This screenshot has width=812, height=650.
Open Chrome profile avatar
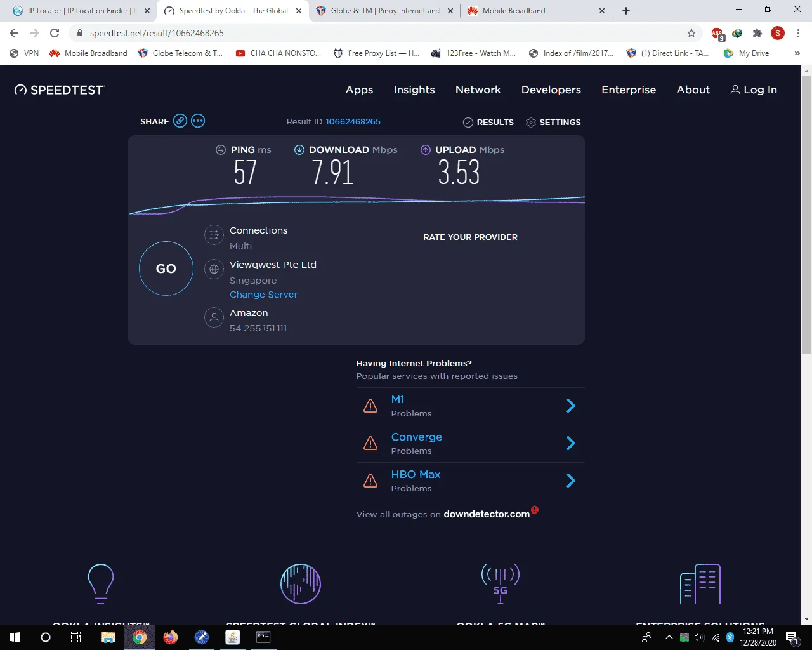pyautogui.click(x=778, y=33)
